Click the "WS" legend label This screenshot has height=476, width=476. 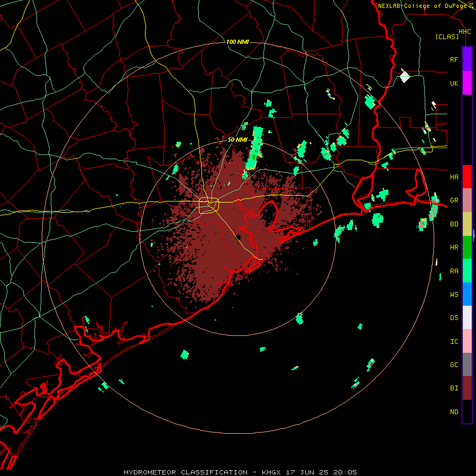[x=454, y=295]
